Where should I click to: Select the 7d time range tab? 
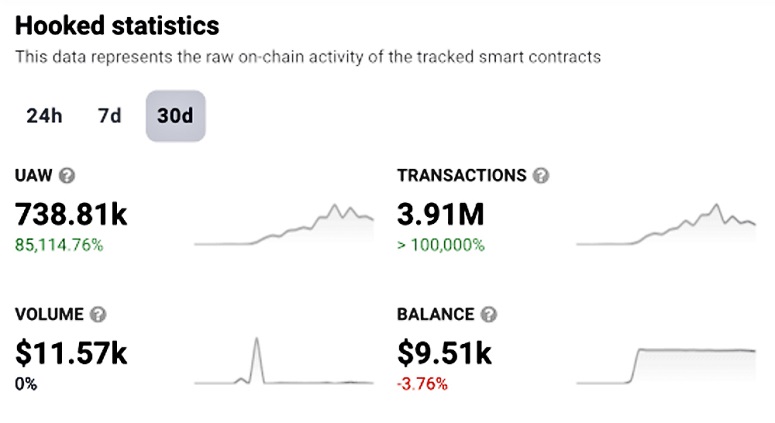tap(109, 116)
